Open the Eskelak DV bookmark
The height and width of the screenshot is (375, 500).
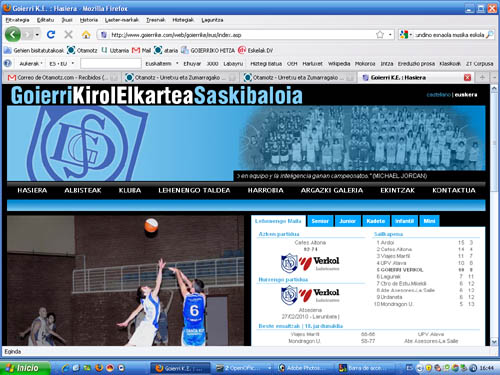(255, 50)
